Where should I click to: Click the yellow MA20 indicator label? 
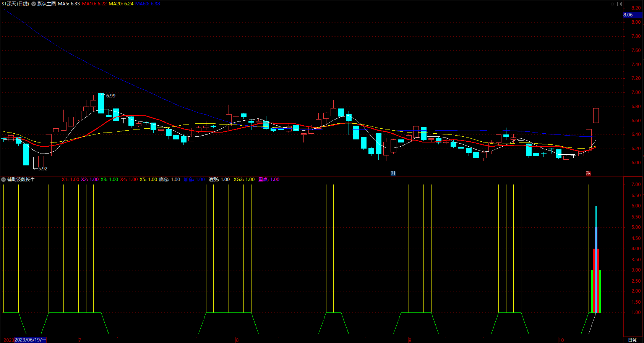pos(121,4)
